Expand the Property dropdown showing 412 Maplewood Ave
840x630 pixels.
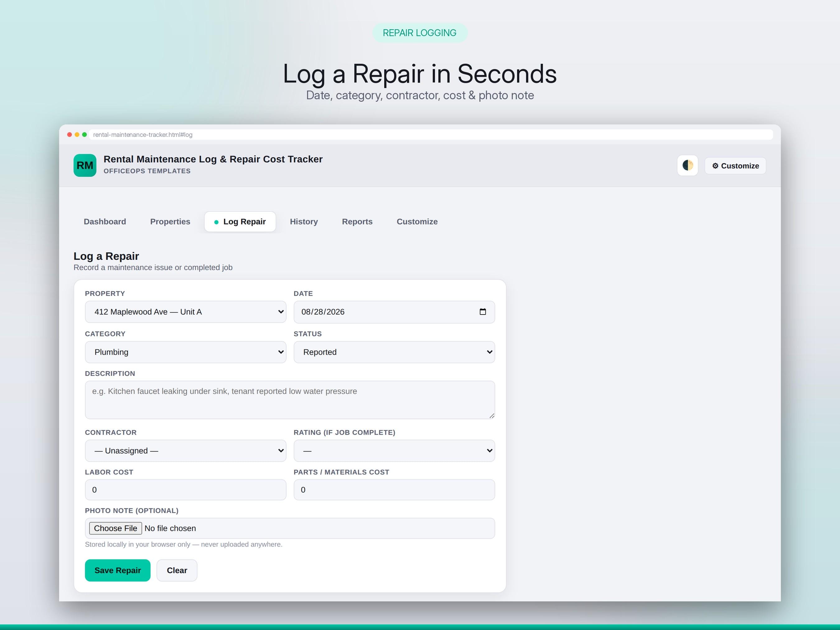[x=185, y=312]
